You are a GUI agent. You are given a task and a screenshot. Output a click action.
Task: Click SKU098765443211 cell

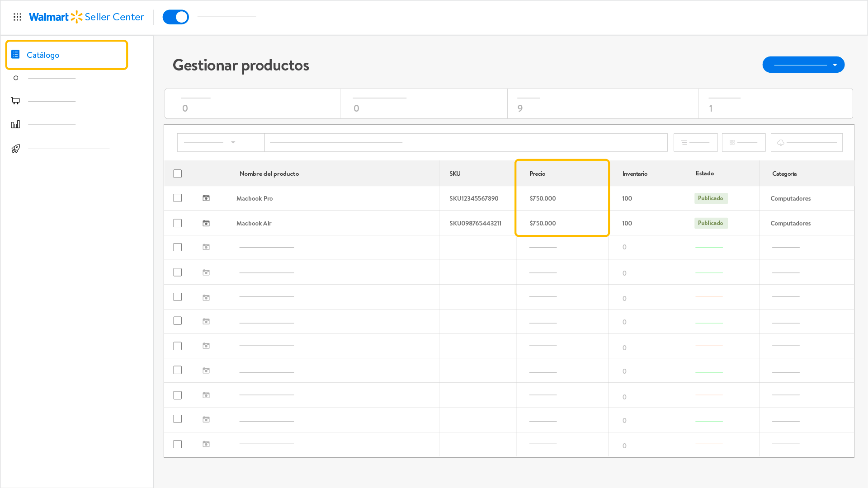(475, 223)
